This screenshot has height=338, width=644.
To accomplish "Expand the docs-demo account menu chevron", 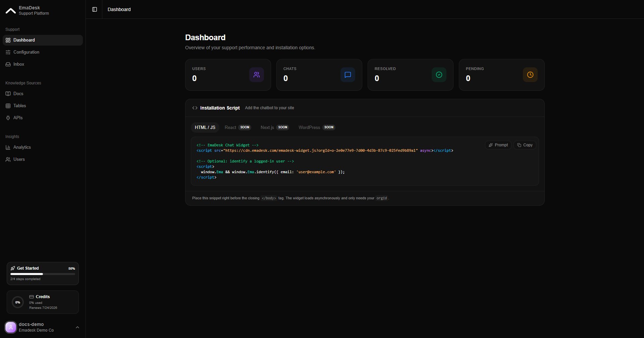I will pyautogui.click(x=77, y=327).
